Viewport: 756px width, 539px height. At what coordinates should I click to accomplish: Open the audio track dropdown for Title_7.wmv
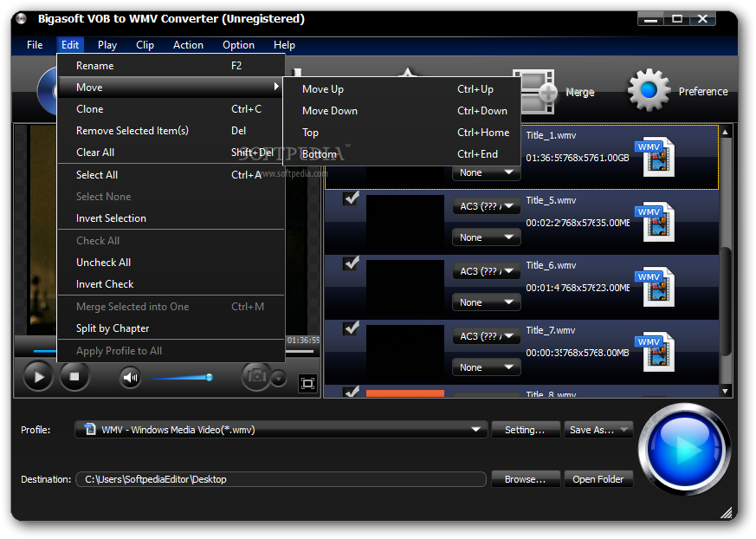pyautogui.click(x=487, y=336)
